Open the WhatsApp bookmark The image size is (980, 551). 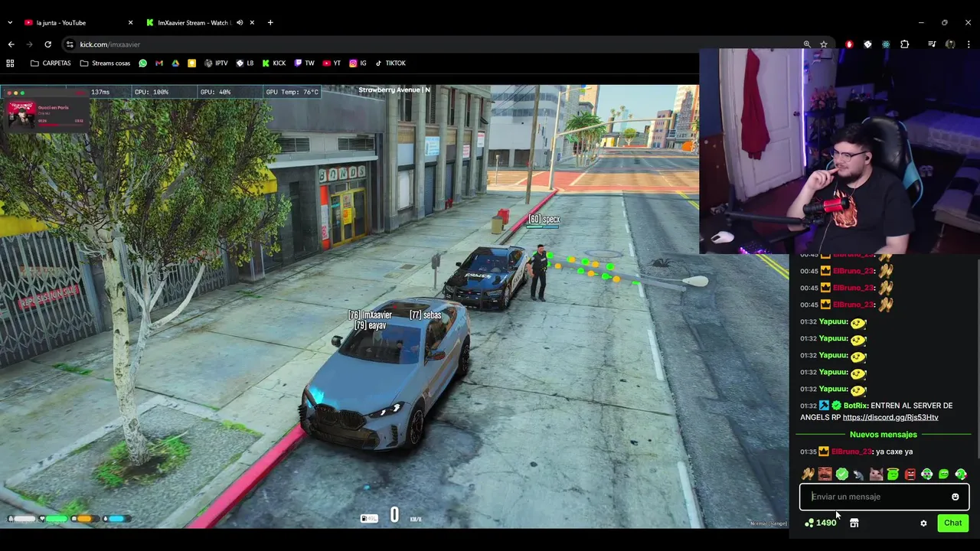click(x=142, y=64)
